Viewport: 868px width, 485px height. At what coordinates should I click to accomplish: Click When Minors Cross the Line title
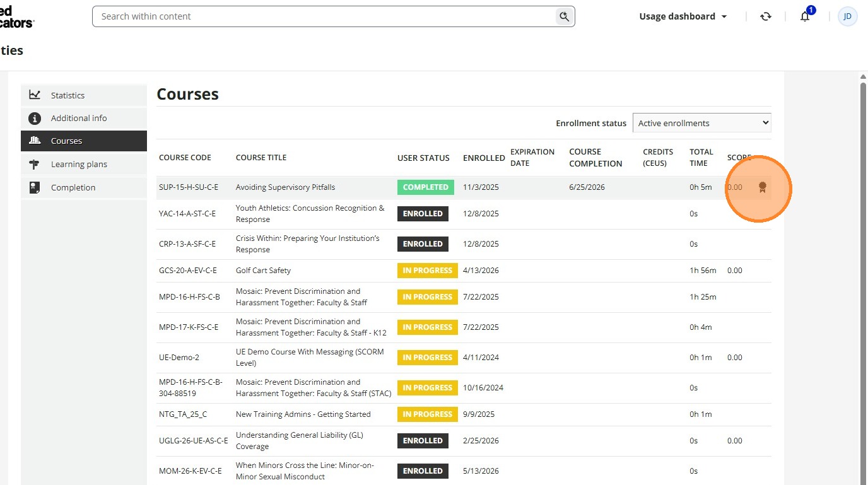coord(305,471)
